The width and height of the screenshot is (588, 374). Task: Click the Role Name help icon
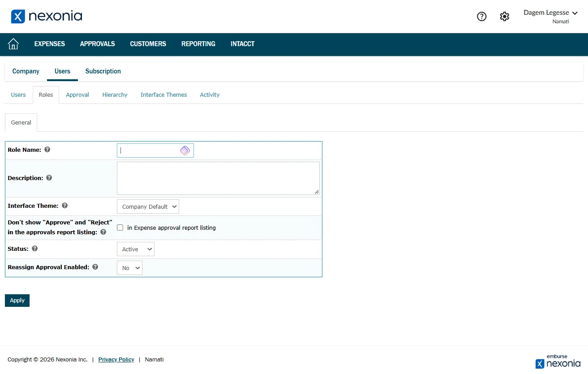[47, 150]
